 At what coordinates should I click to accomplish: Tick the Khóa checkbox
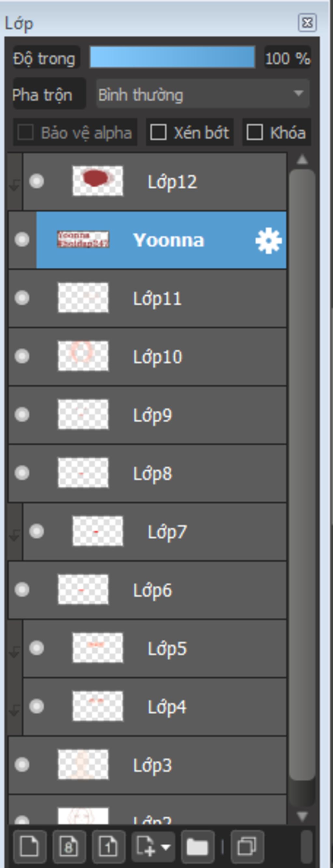point(255,132)
